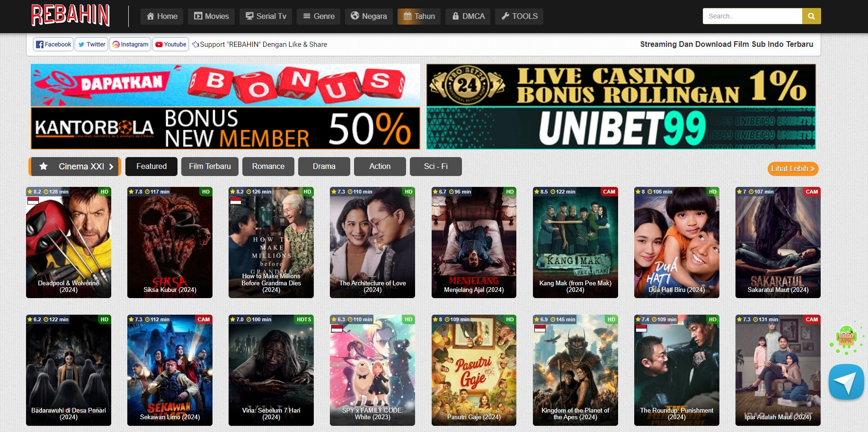Open Ipar Adalah Maut (2024) poster

point(778,370)
